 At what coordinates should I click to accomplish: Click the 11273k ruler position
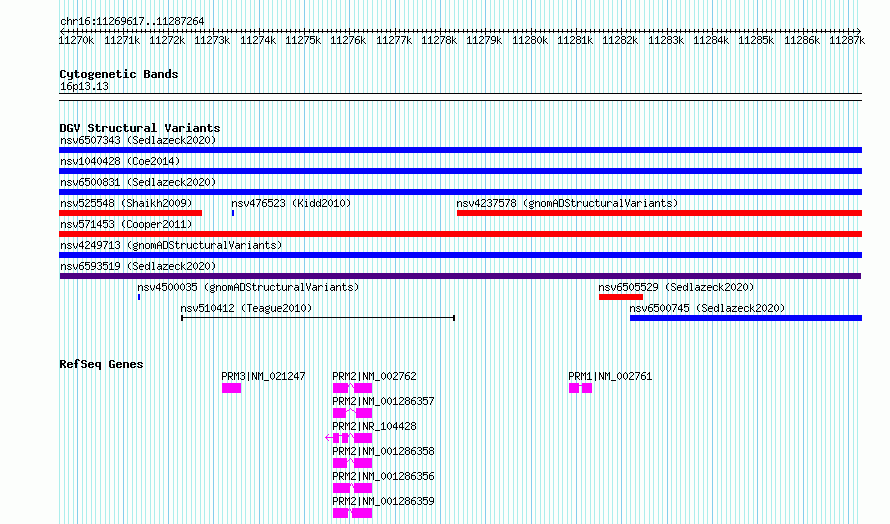click(x=212, y=40)
